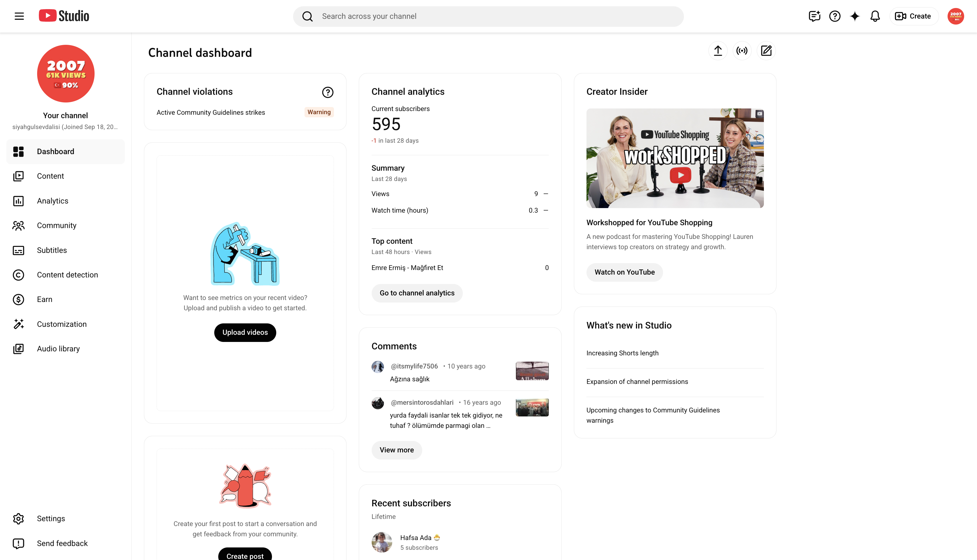Image resolution: width=977 pixels, height=560 pixels.
Task: Open Settings in the sidebar
Action: 65,519
